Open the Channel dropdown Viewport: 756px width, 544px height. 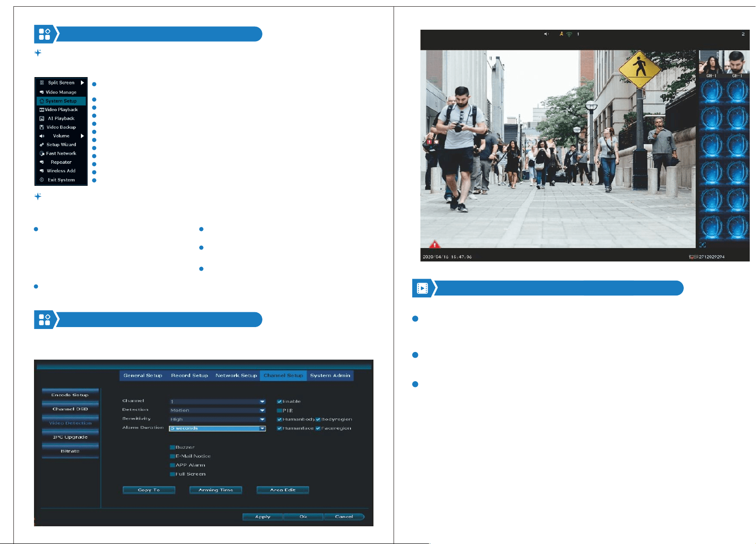tap(217, 402)
